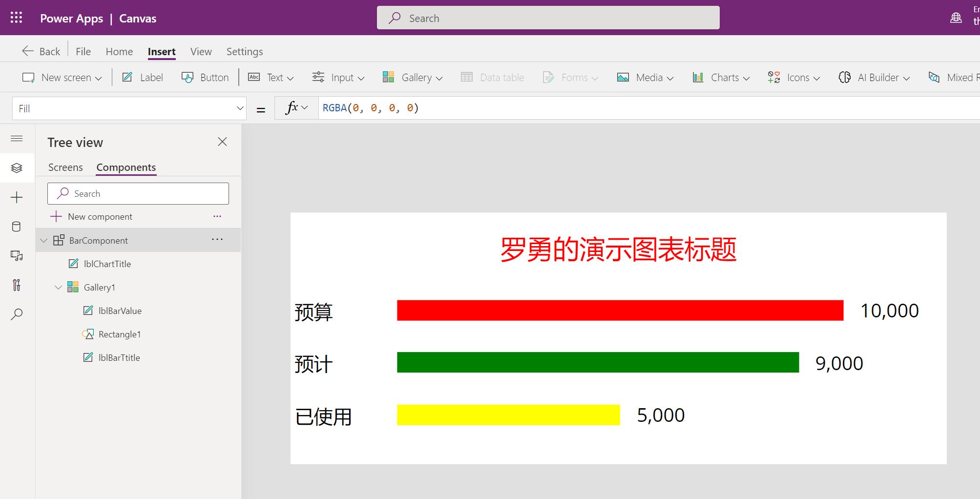This screenshot has width=980, height=499.
Task: Open the Fill property selector
Action: click(x=129, y=108)
